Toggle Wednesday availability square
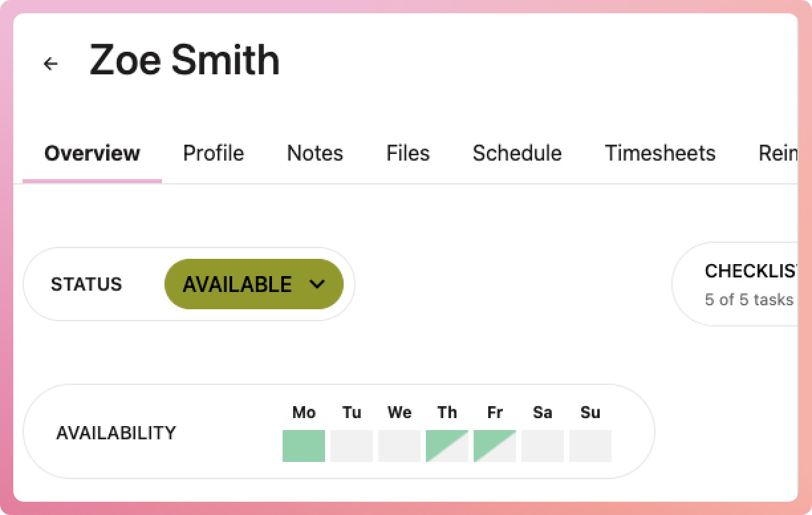This screenshot has height=515, width=812. 399,446
